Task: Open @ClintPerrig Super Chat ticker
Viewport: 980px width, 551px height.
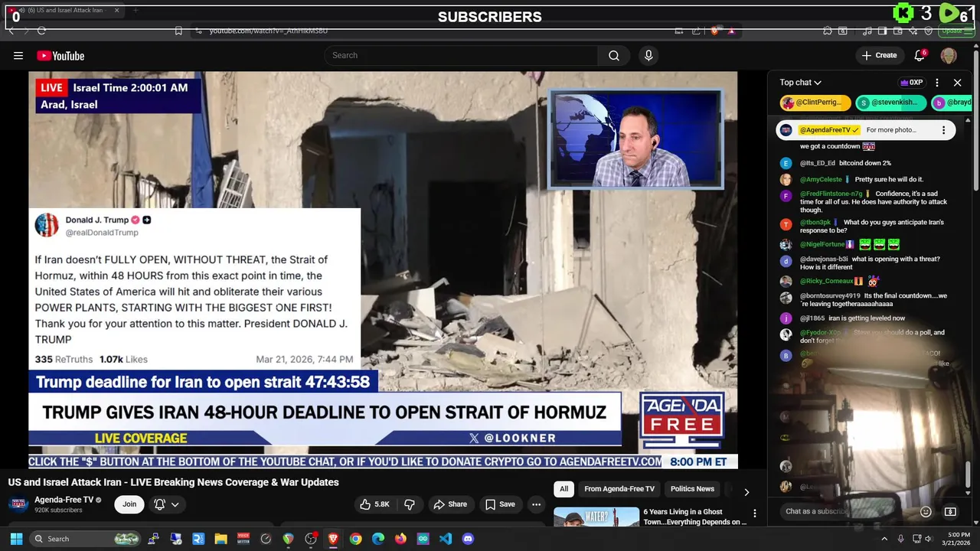Action: pyautogui.click(x=815, y=103)
